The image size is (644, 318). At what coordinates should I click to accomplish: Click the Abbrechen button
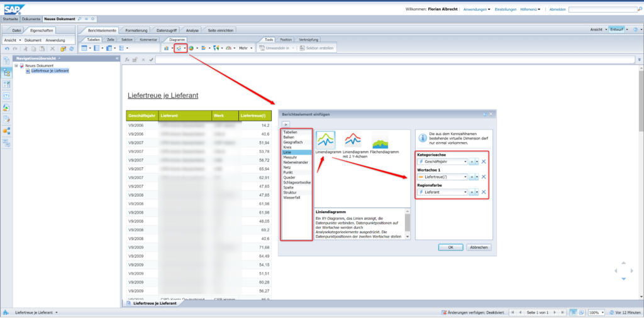click(479, 248)
